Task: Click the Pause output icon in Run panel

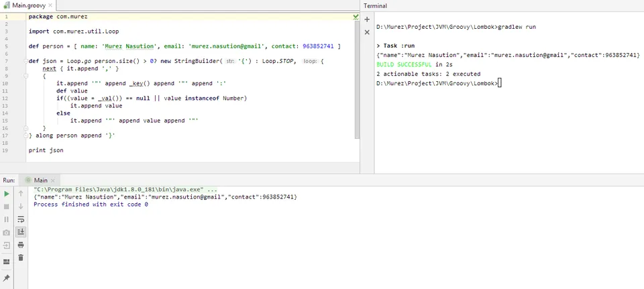Action: (7, 219)
